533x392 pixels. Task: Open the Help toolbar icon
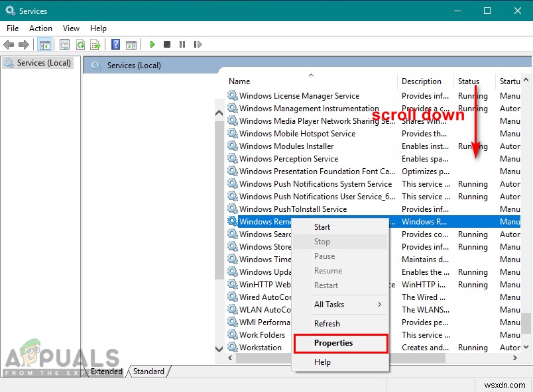[116, 44]
